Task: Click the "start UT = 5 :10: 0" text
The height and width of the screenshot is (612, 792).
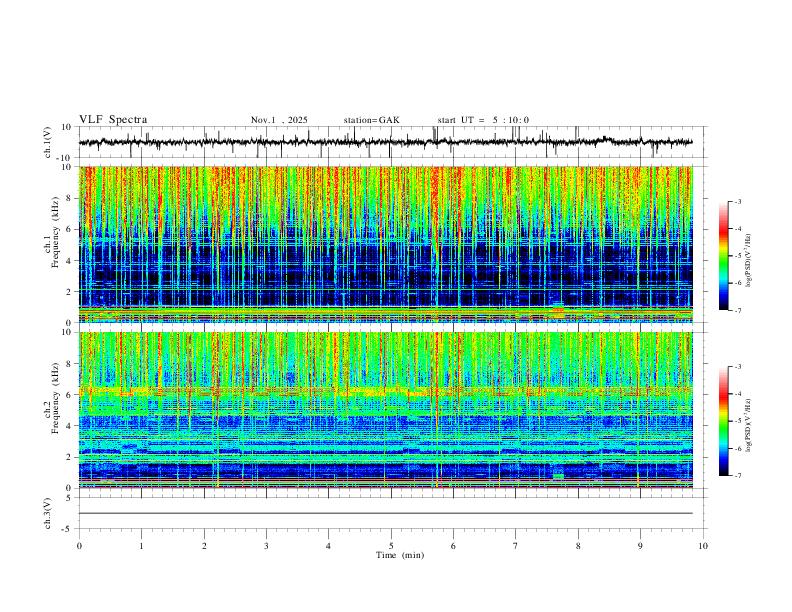Action: pyautogui.click(x=483, y=120)
